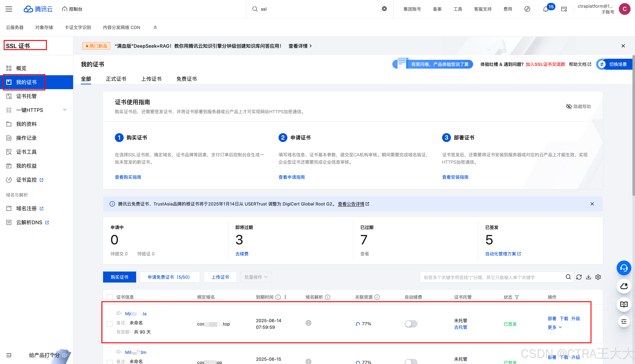
Task: Click search magnifier in certificate filter
Action: click(x=568, y=277)
